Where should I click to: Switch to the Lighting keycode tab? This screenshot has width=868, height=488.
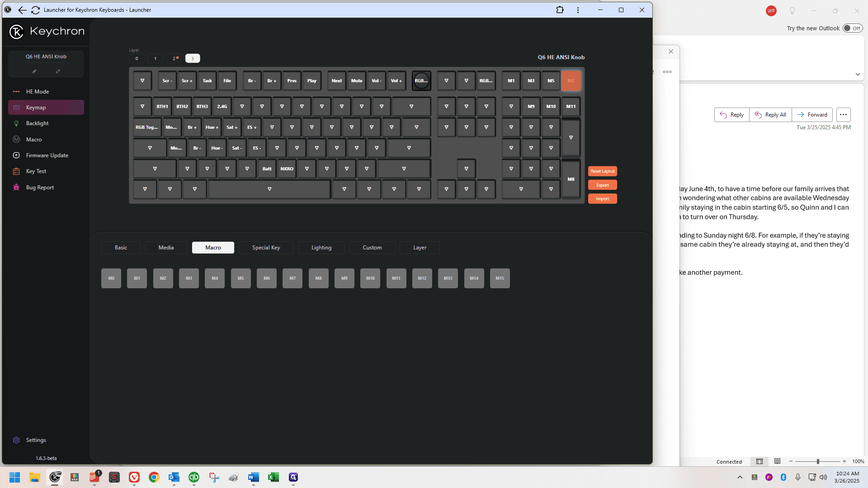coord(321,248)
